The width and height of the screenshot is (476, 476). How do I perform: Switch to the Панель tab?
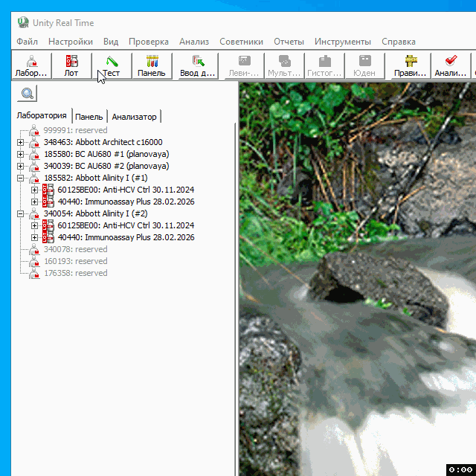click(89, 117)
